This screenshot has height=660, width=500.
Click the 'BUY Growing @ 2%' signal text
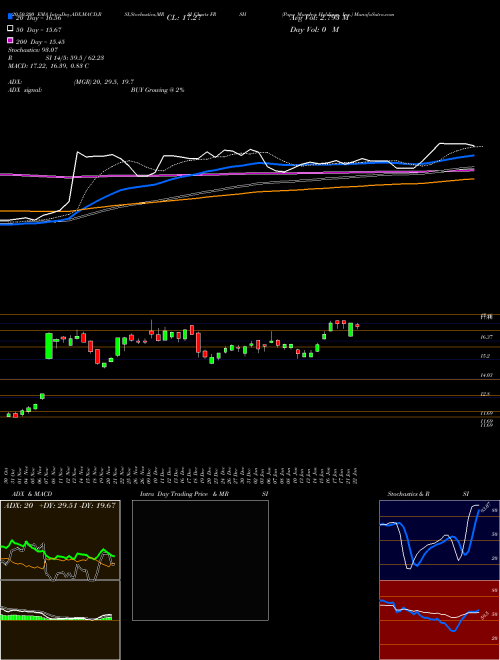(157, 90)
